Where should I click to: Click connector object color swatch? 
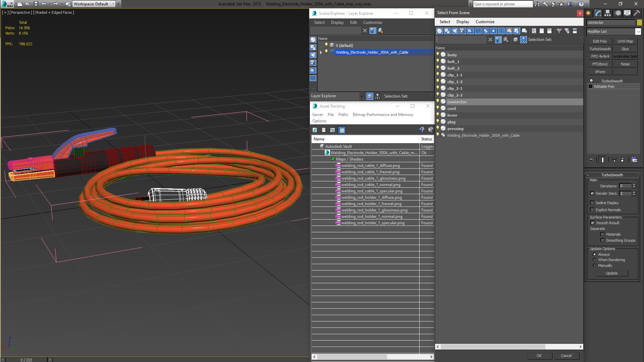pyautogui.click(x=639, y=22)
